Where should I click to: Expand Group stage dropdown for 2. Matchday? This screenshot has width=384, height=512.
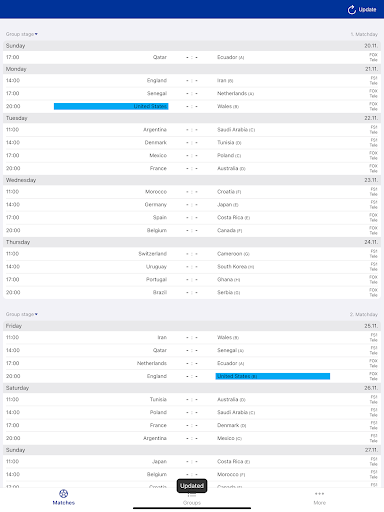coord(22,314)
